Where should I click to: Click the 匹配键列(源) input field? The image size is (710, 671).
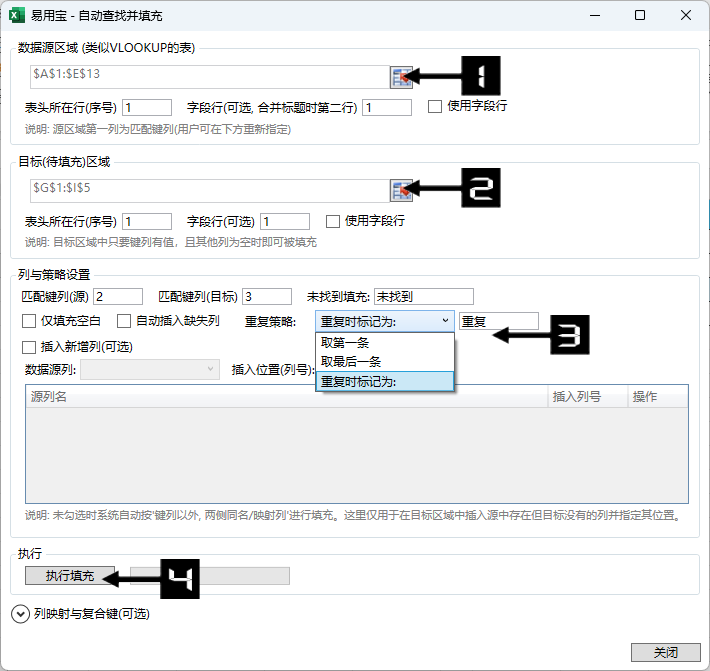click(x=118, y=296)
